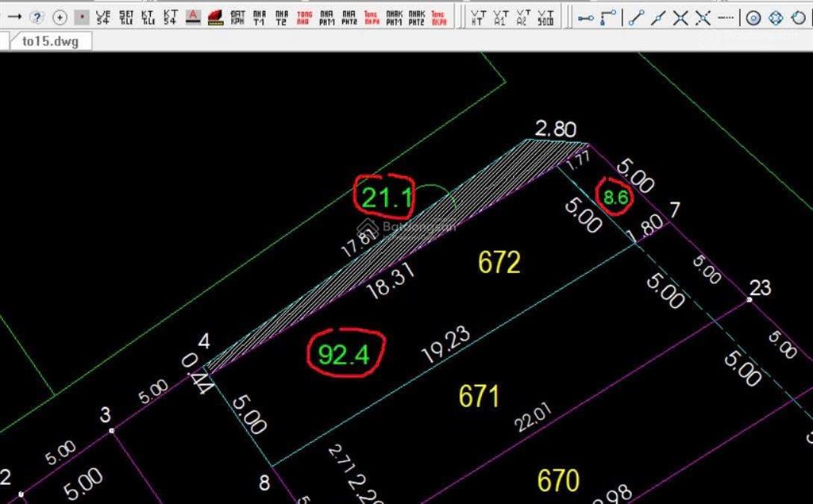
Task: Click the green area value 8.6
Action: (x=615, y=197)
